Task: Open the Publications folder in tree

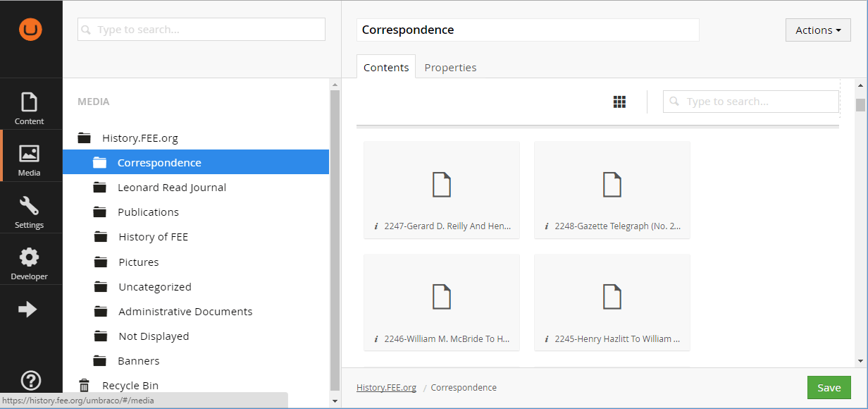Action: [148, 212]
